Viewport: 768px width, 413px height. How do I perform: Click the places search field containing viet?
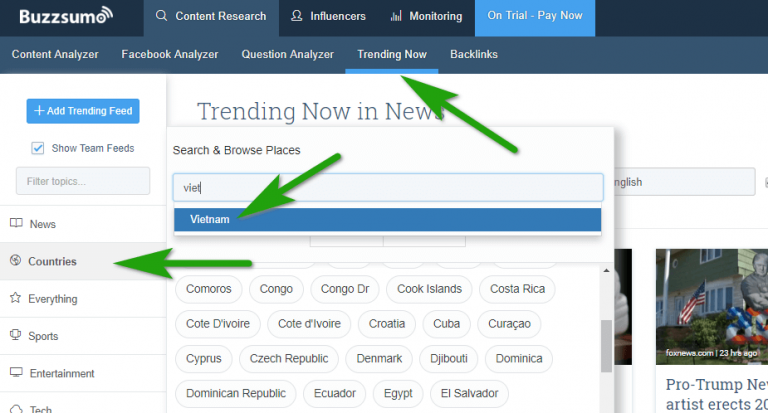(x=388, y=188)
